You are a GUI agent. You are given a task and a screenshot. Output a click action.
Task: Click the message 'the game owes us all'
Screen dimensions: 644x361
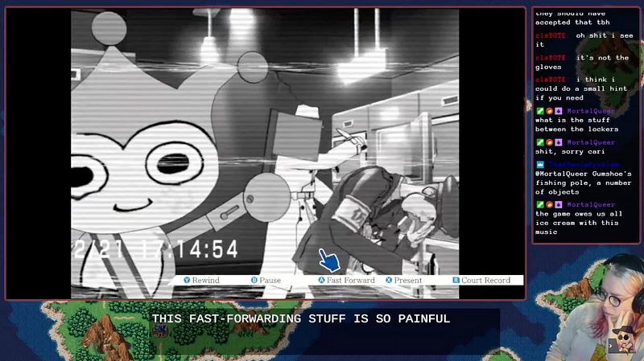[x=579, y=214]
